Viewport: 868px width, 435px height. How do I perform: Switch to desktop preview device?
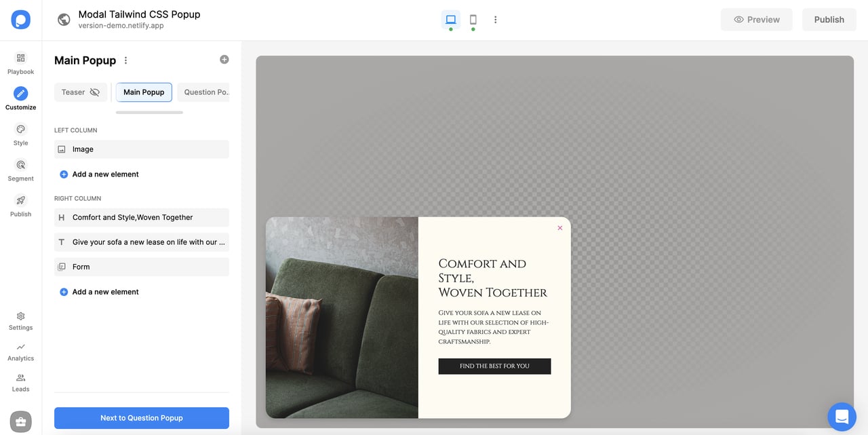(451, 20)
